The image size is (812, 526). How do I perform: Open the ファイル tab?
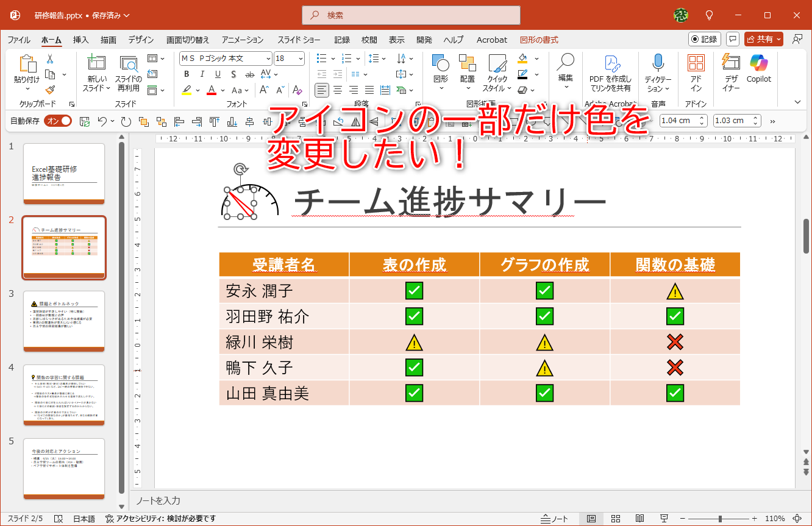coord(19,40)
